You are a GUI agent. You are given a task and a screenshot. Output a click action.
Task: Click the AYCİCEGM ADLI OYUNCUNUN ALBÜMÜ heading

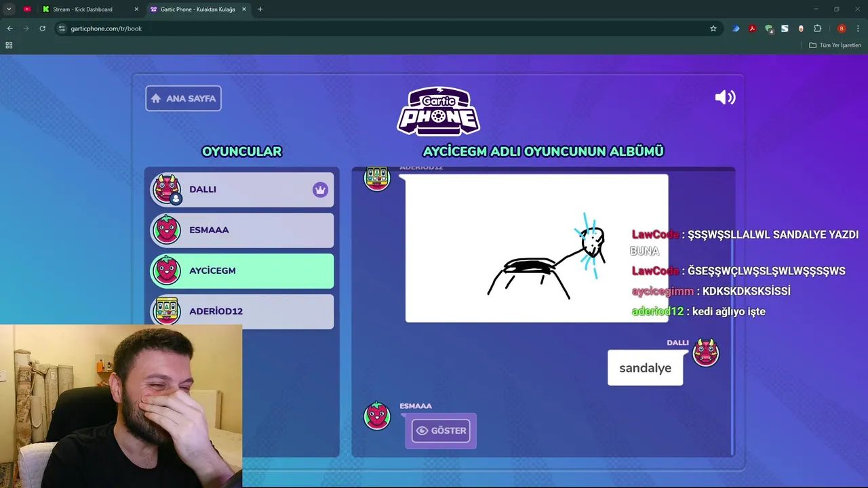coord(543,151)
